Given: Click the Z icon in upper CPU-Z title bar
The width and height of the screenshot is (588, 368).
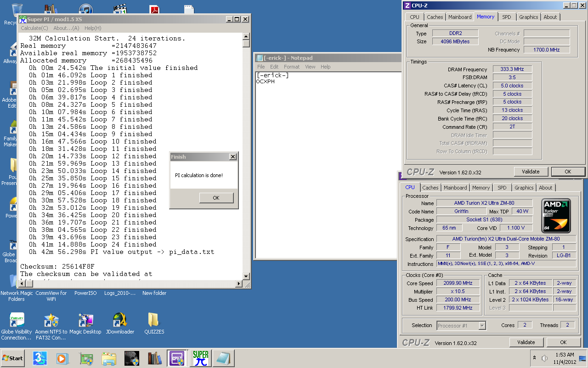Looking at the screenshot, I should [407, 6].
